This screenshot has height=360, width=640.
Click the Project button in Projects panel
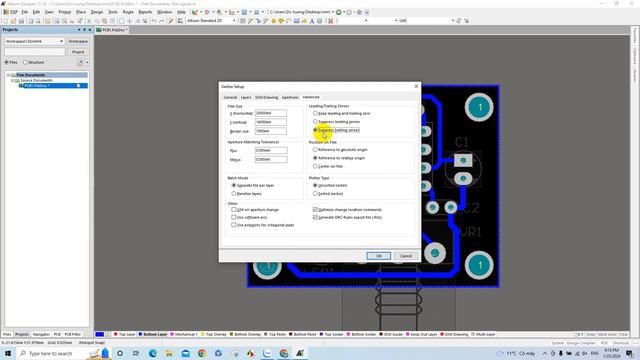coord(78,52)
